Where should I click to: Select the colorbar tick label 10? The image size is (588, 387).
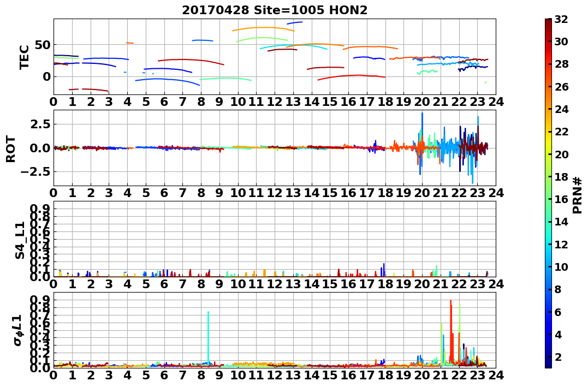(561, 266)
